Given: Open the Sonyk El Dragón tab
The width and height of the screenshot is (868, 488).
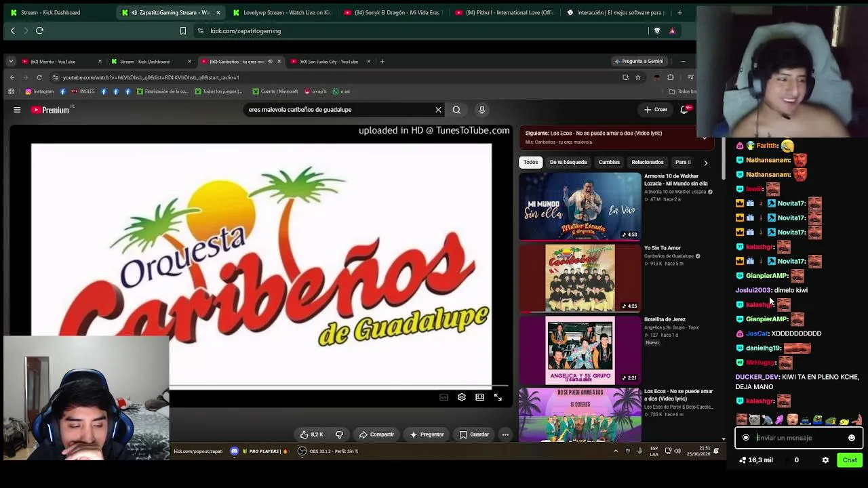Looking at the screenshot, I should pyautogui.click(x=393, y=12).
